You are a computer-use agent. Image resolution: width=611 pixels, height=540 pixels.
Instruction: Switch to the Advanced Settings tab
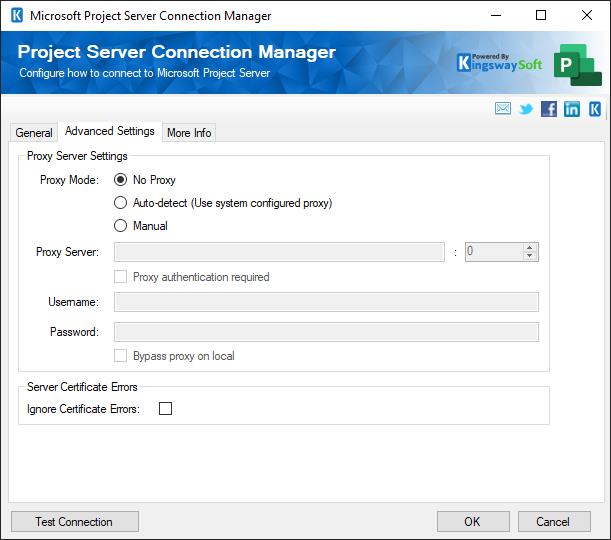pyautogui.click(x=110, y=131)
